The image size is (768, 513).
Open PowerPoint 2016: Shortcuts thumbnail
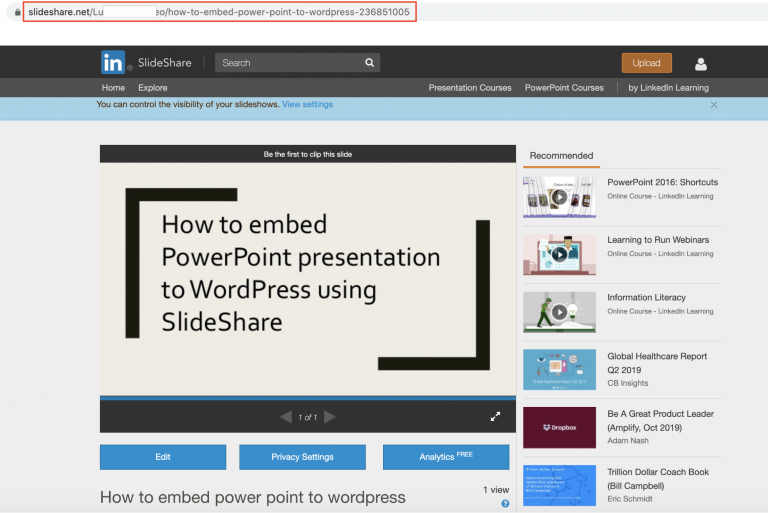pyautogui.click(x=559, y=197)
